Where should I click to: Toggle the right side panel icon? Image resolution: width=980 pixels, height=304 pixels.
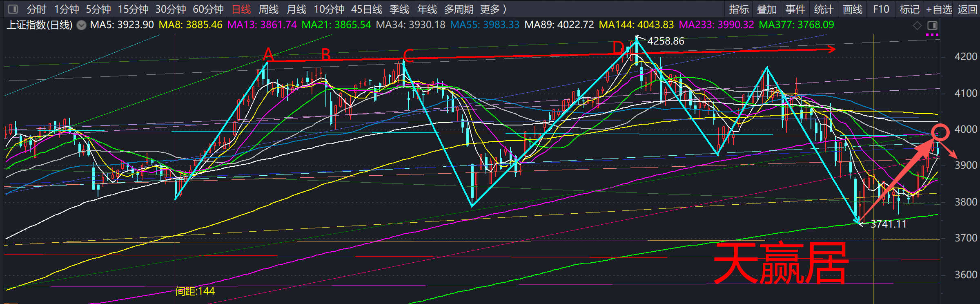pos(932,25)
